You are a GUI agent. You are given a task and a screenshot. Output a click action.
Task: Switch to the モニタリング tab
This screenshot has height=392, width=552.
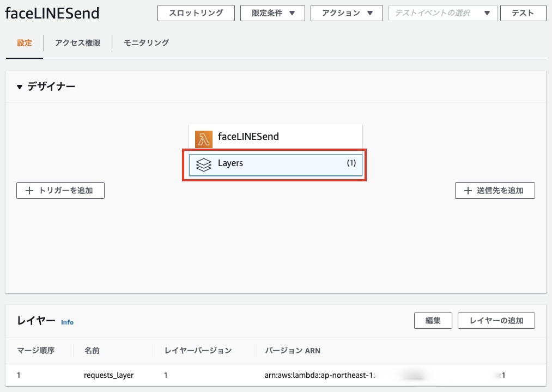click(x=146, y=43)
